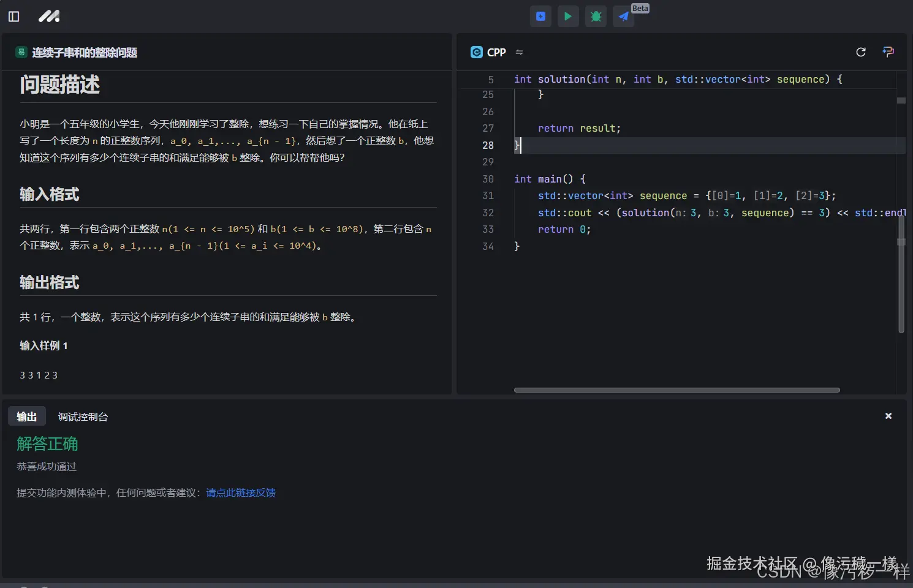Click the 解答正确 result text
The image size is (913, 588).
(47, 443)
